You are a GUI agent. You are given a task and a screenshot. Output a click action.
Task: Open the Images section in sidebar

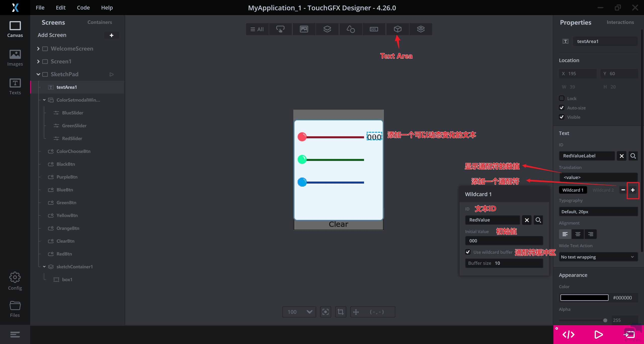click(15, 58)
